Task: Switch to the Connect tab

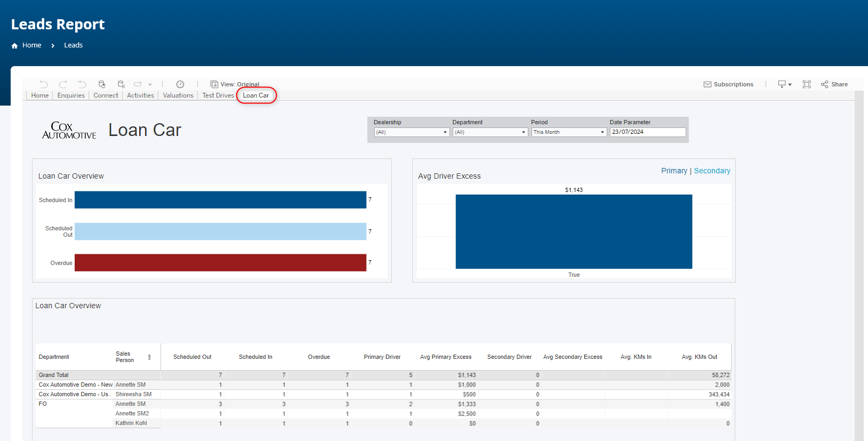Action: [x=106, y=95]
